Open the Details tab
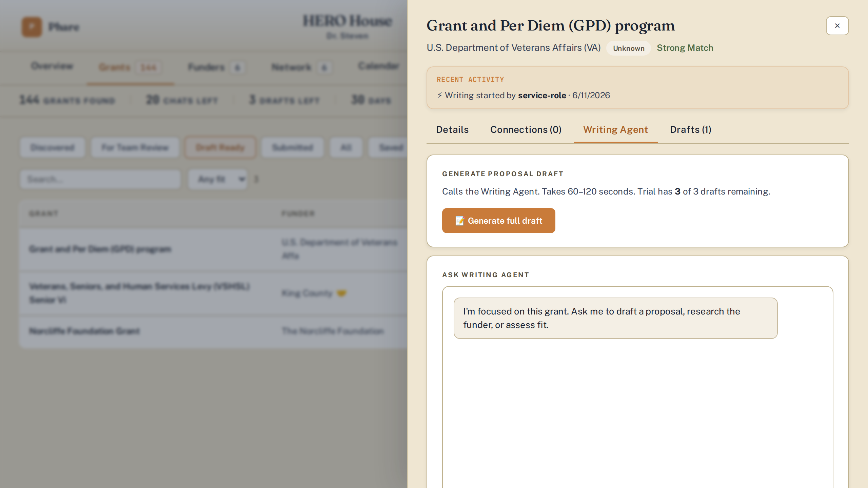This screenshot has height=488, width=868. pyautogui.click(x=452, y=129)
